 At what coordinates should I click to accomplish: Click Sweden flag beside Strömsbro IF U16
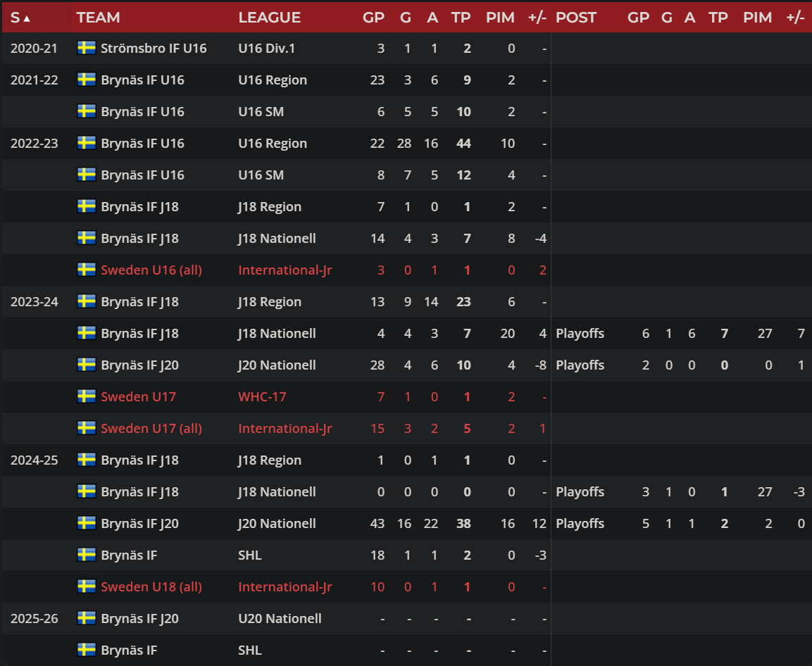[87, 48]
